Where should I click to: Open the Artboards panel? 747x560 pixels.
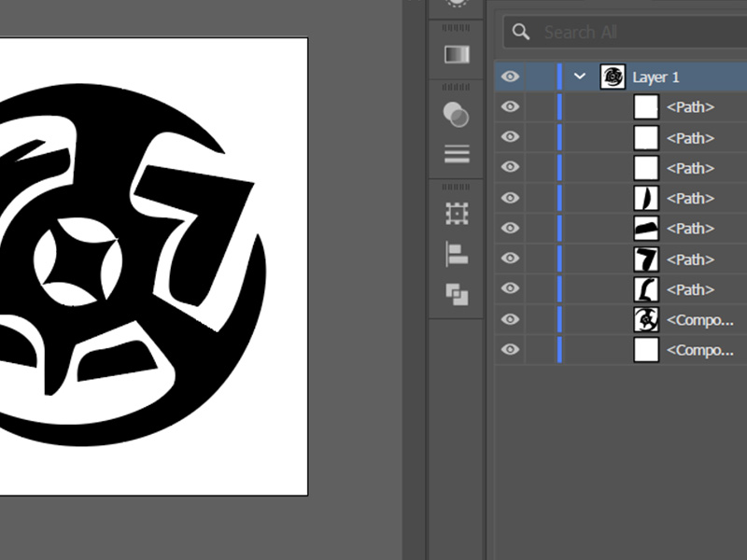pyautogui.click(x=456, y=212)
